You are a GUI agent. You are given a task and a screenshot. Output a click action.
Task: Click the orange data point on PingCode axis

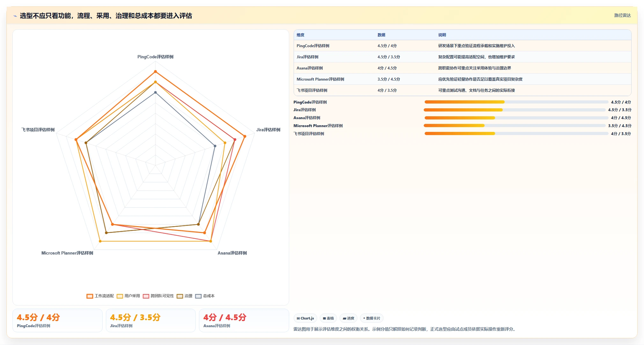pyautogui.click(x=155, y=72)
